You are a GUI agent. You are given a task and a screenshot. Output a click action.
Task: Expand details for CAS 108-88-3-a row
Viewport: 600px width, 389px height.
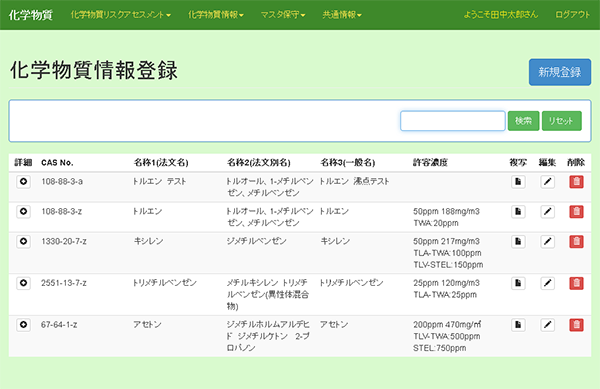click(x=23, y=181)
